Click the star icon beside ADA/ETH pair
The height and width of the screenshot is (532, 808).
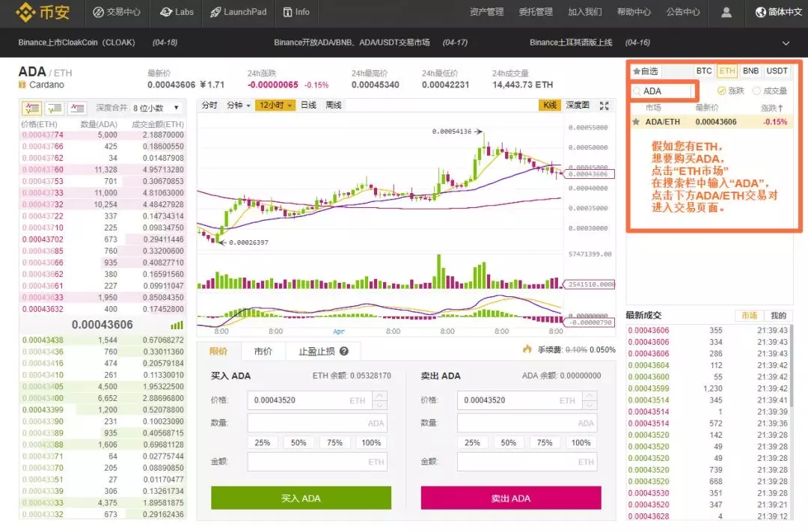point(636,122)
